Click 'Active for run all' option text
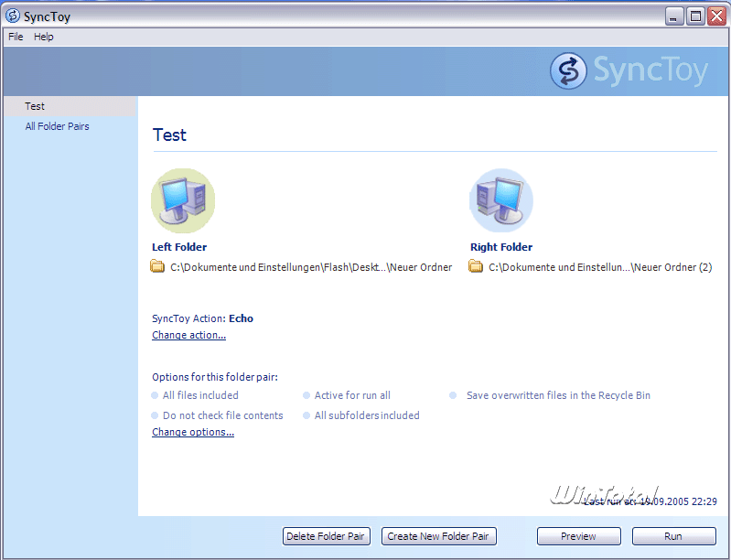This screenshot has width=731, height=560. (x=352, y=395)
